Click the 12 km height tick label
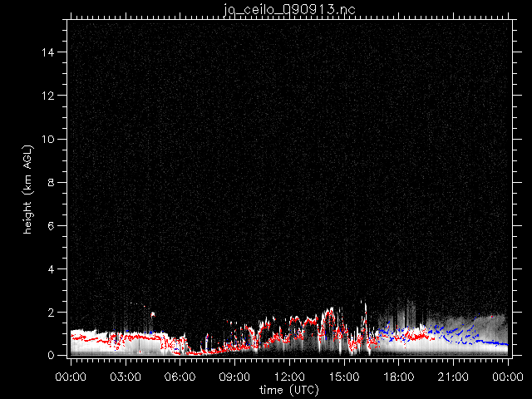Viewport: 532px width, 399px height. [48, 96]
